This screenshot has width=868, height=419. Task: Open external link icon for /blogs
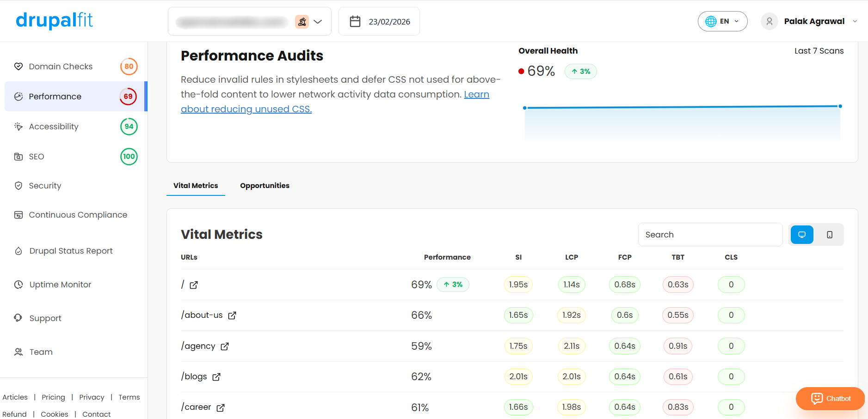pos(216,377)
